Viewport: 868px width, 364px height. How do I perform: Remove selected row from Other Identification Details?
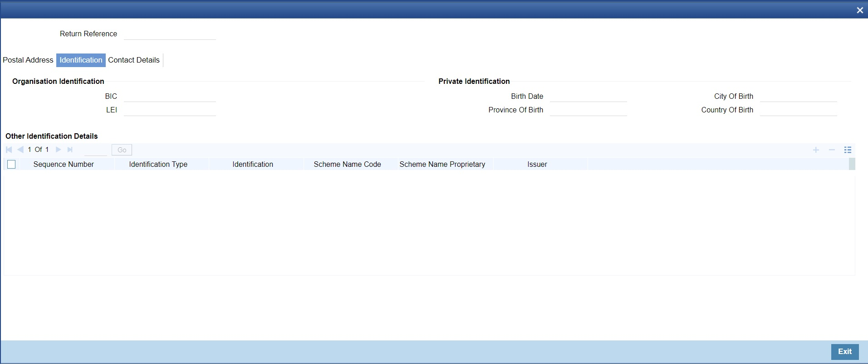(832, 150)
